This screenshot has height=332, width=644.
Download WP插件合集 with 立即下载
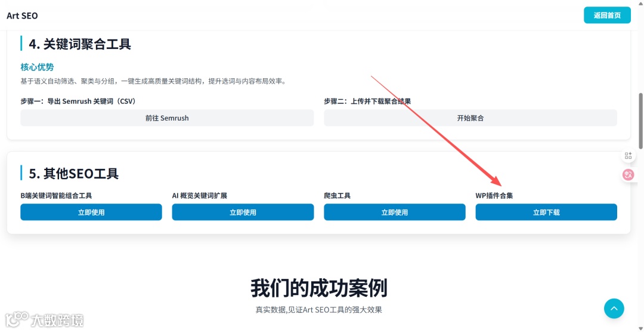pyautogui.click(x=546, y=213)
